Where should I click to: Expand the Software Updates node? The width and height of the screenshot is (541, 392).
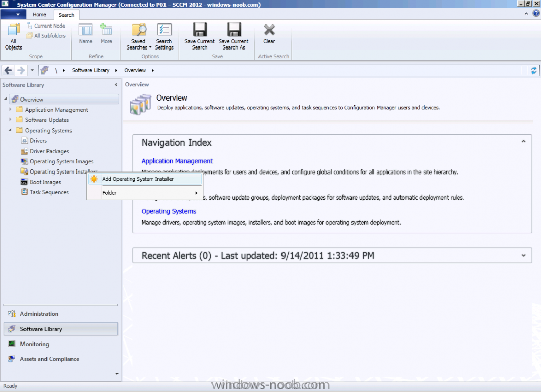click(10, 119)
